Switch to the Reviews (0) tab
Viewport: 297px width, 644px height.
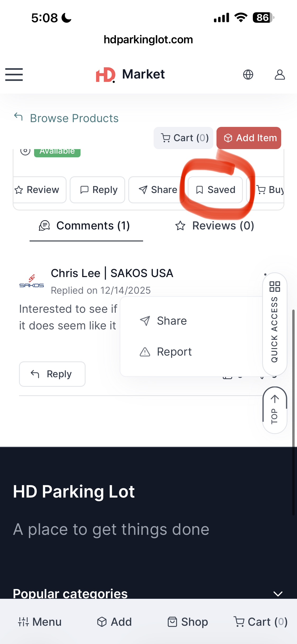pyautogui.click(x=215, y=226)
